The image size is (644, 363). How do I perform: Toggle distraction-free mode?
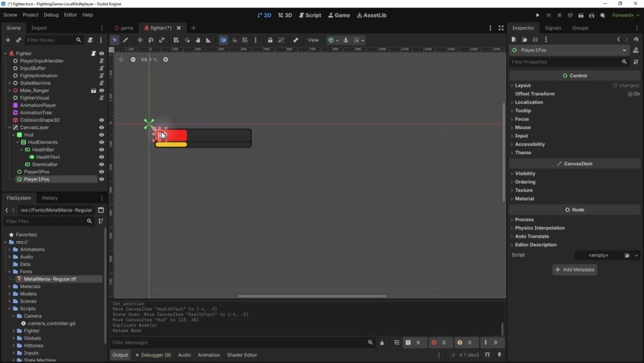(x=501, y=28)
